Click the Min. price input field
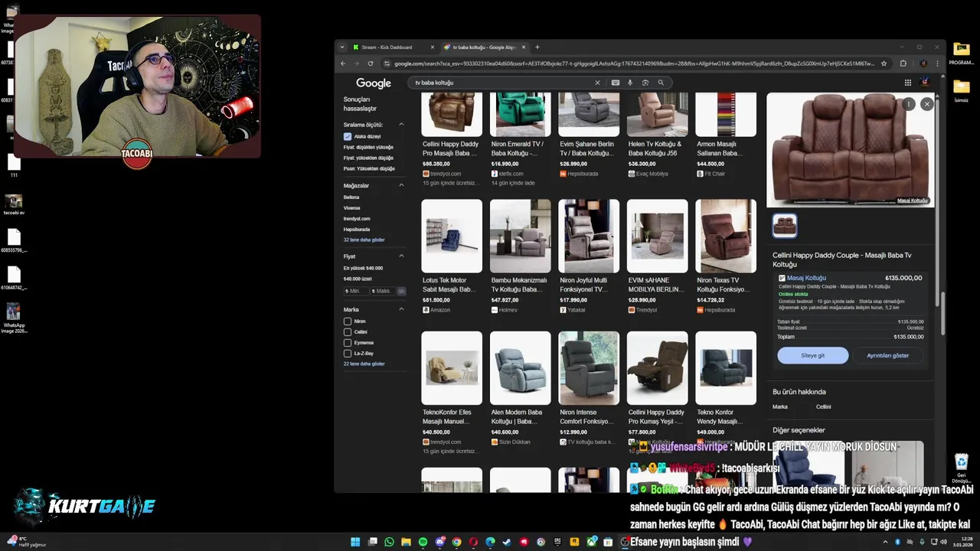980x551 pixels. pyautogui.click(x=356, y=291)
